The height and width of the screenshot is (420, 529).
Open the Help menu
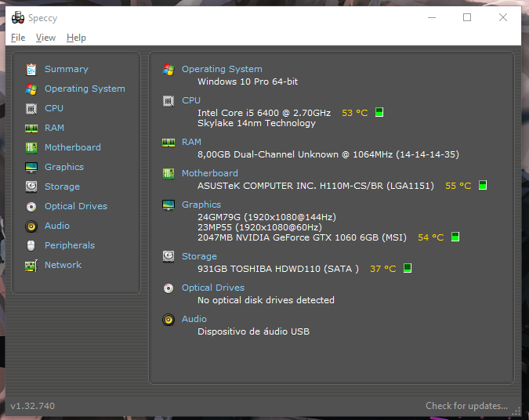76,38
